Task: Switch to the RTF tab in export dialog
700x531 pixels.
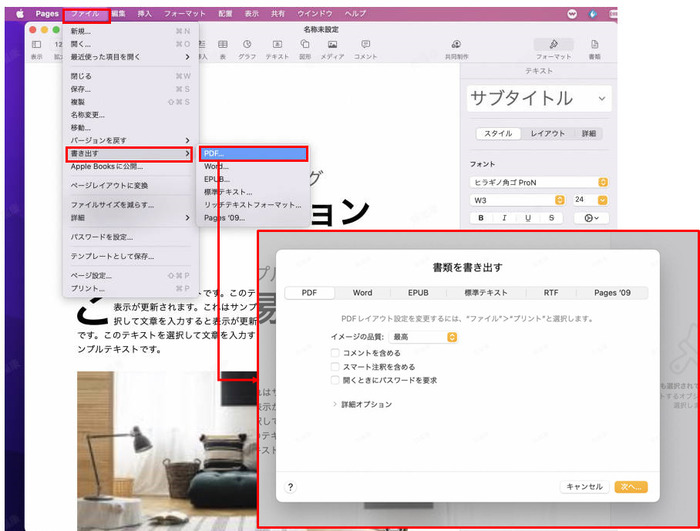Action: point(551,293)
